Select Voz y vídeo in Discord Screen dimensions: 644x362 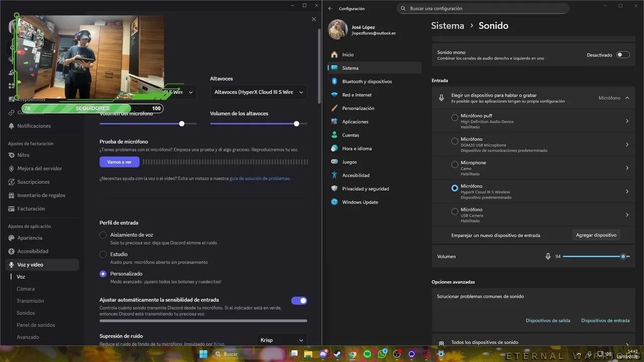tap(43, 264)
